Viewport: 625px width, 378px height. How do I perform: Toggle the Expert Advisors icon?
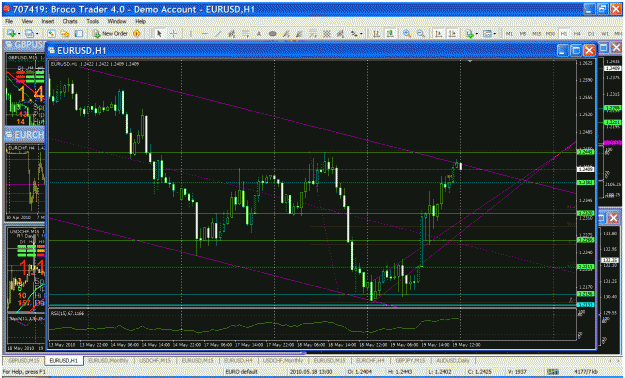point(137,33)
